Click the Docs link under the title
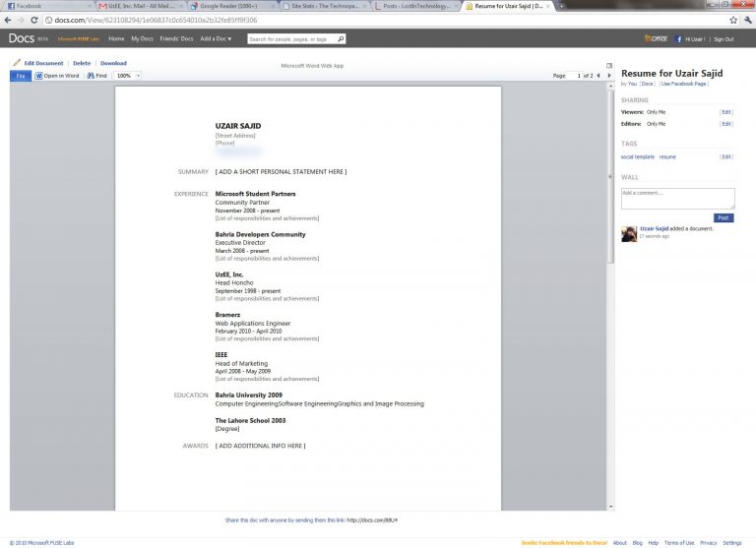Viewport: 756px width, 548px height. (x=647, y=84)
